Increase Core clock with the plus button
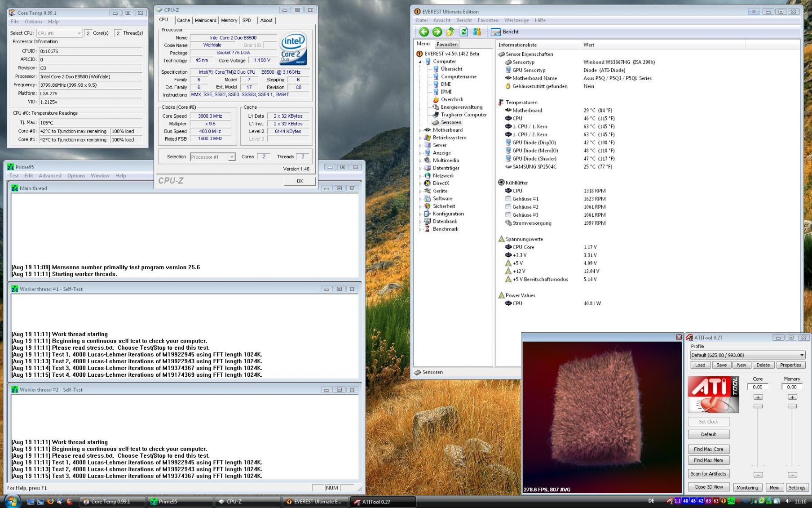Viewport: 812px width, 508px height. pyautogui.click(x=758, y=397)
